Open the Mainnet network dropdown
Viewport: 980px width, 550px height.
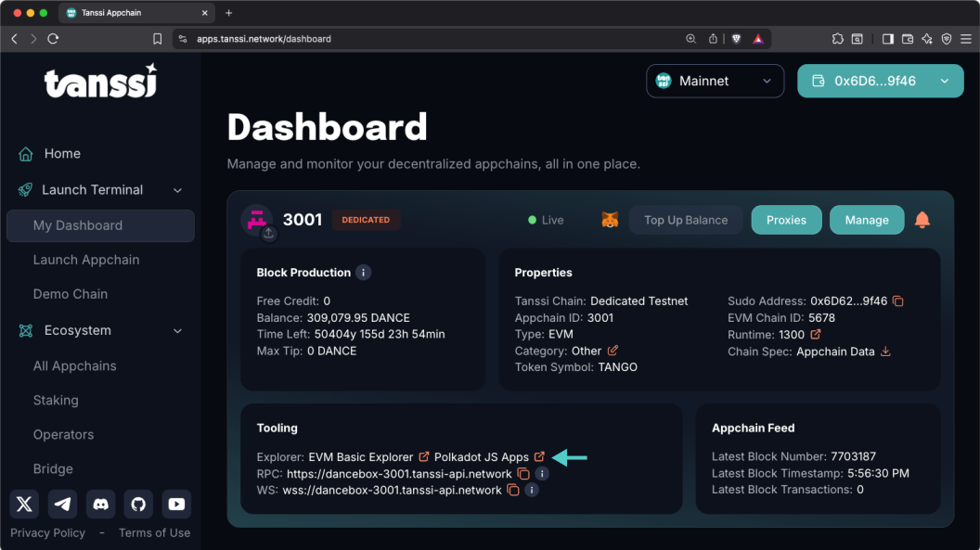coord(715,82)
